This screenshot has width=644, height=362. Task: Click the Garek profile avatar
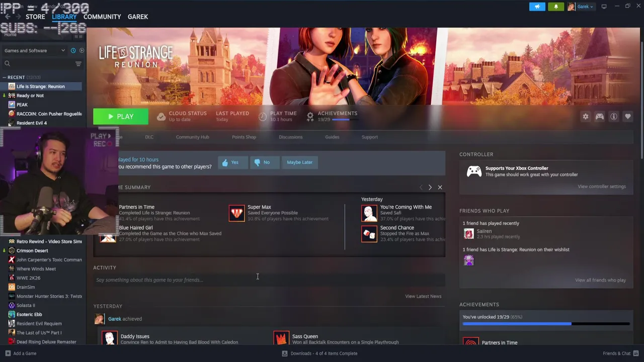[x=571, y=7]
